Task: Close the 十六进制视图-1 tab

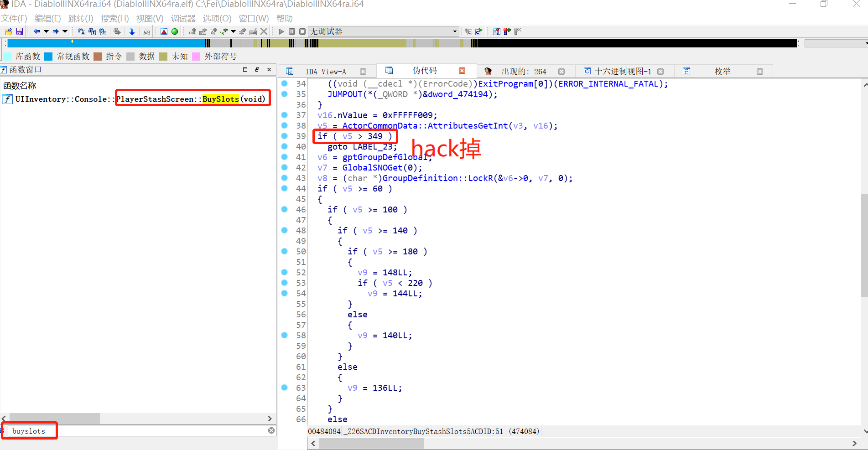Action: coord(660,72)
